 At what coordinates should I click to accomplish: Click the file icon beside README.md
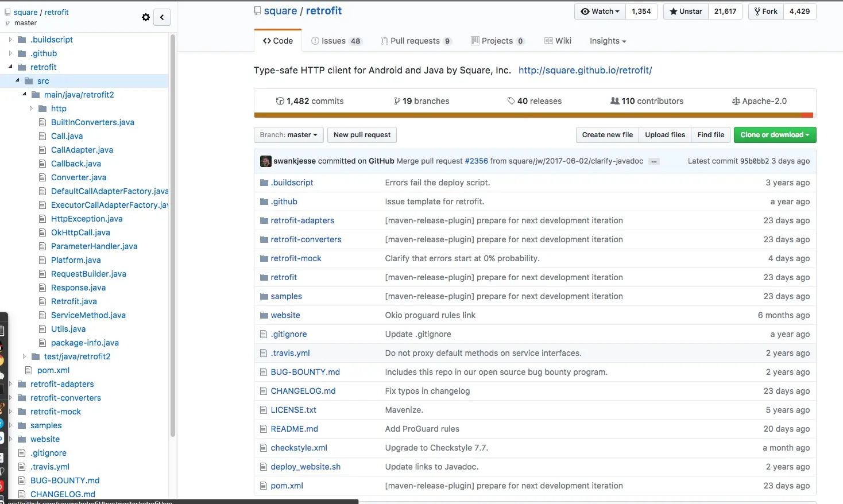264,429
